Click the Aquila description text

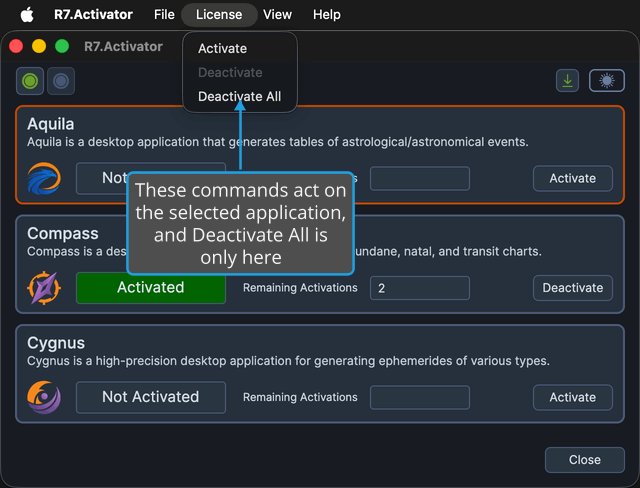tap(278, 142)
